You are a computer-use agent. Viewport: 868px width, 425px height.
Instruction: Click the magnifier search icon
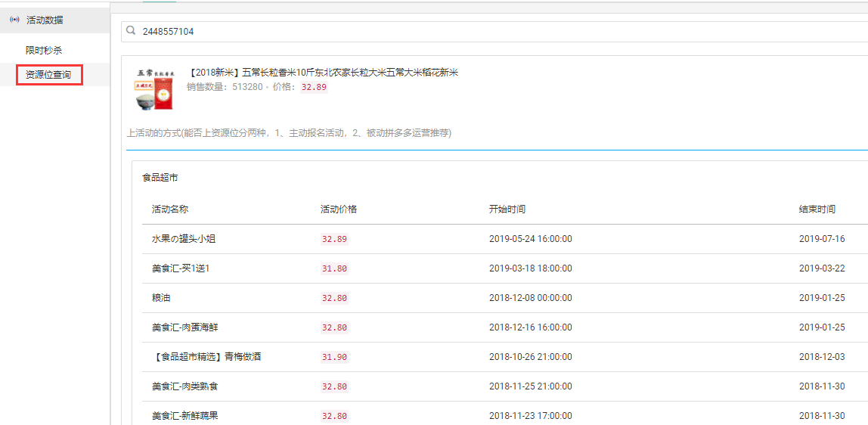(132, 31)
